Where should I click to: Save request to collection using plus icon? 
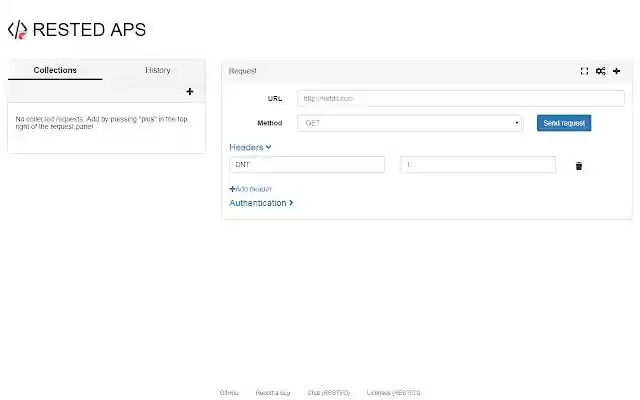(616, 71)
